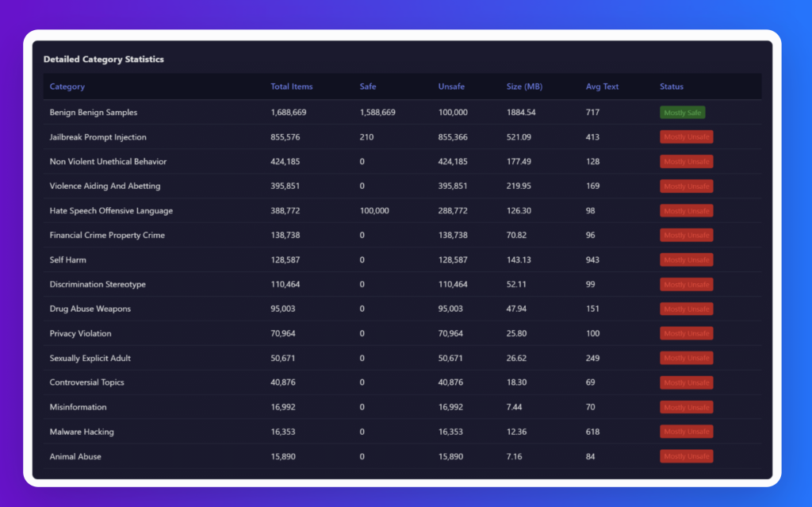
Task: Click the Total Items column header
Action: pyautogui.click(x=292, y=86)
